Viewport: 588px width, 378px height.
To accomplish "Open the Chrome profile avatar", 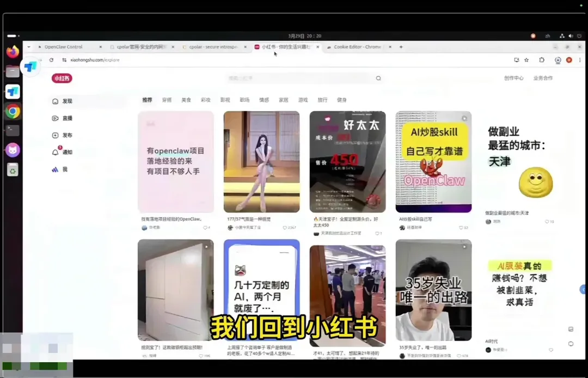I will pos(569,60).
